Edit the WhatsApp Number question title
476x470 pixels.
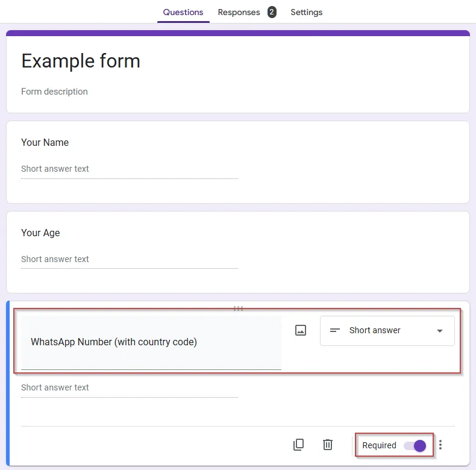114,342
